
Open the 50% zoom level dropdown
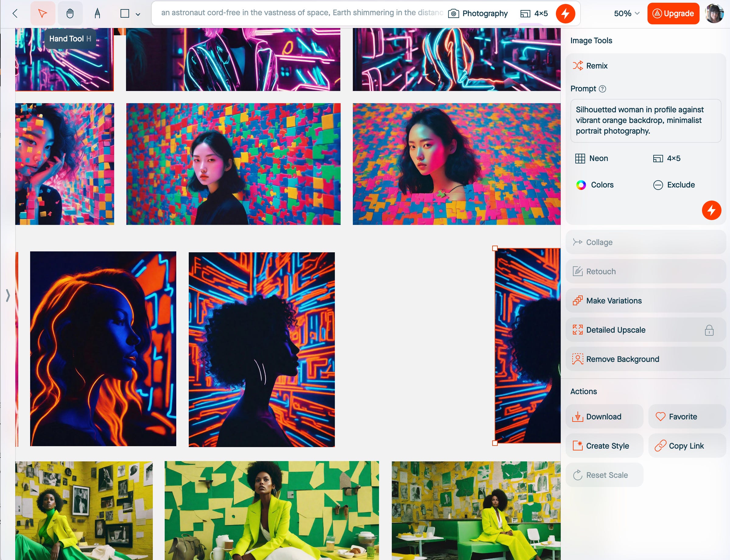pos(626,13)
